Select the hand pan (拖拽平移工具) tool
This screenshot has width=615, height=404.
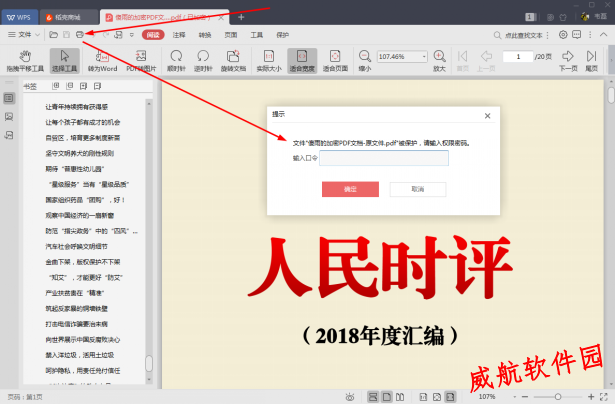click(x=25, y=61)
